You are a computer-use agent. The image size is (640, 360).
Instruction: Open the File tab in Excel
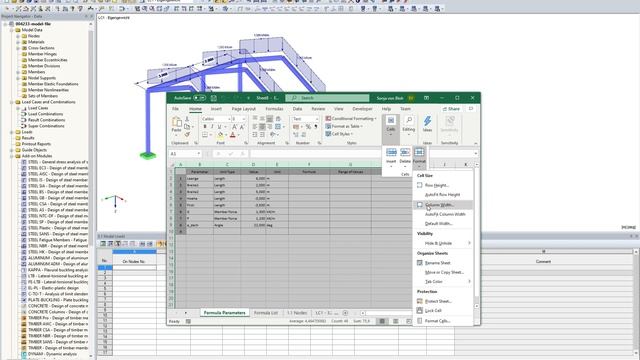(x=176, y=109)
